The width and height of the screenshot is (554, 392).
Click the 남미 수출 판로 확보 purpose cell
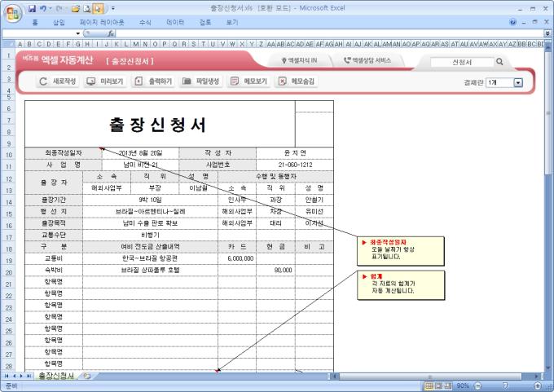[150, 223]
